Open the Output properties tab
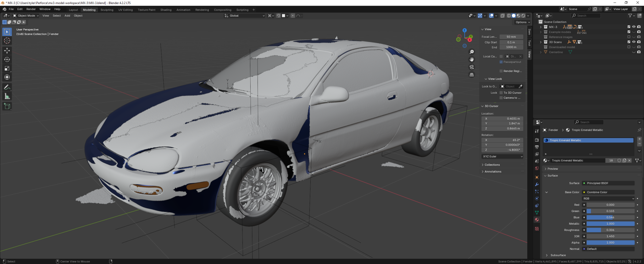 tap(537, 147)
